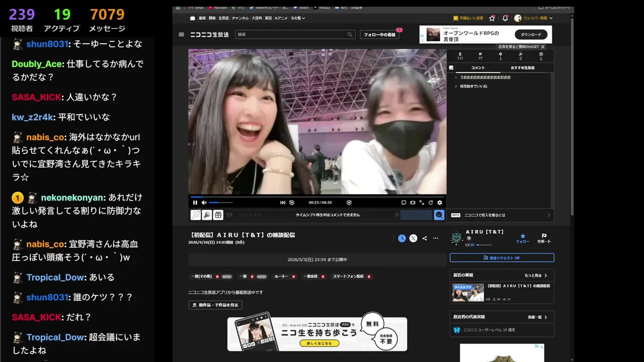Open the notifications bell icon

(x=505, y=18)
